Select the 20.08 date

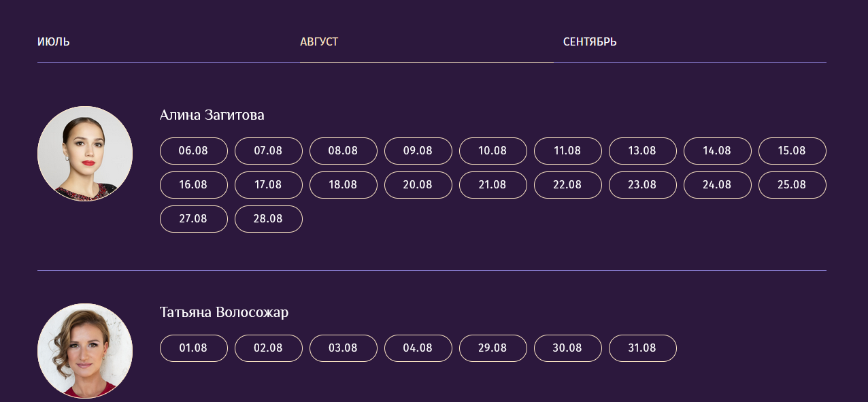coord(418,185)
